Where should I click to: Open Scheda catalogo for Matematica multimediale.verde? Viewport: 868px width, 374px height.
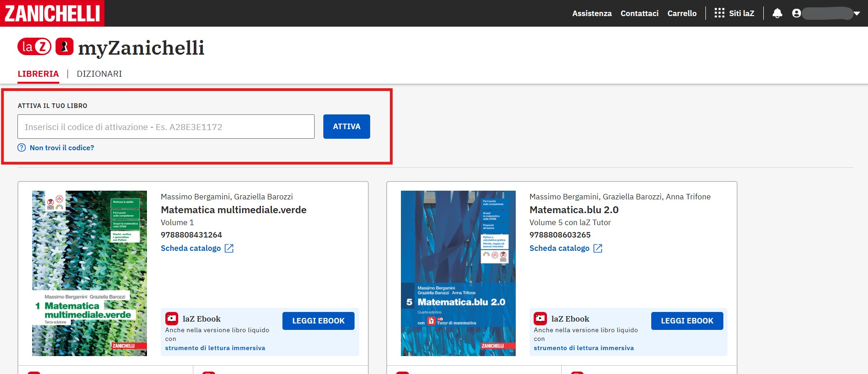point(191,248)
